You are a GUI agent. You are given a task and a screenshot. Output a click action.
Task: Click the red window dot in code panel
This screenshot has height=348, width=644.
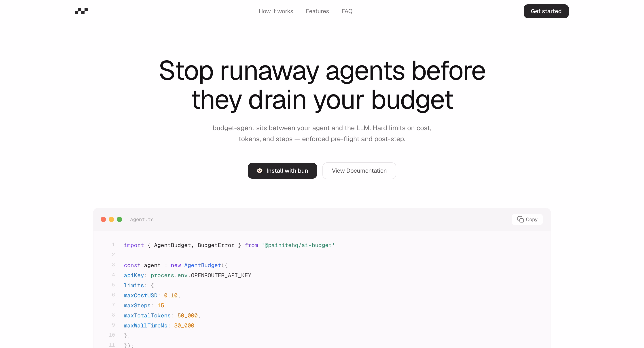pyautogui.click(x=103, y=219)
